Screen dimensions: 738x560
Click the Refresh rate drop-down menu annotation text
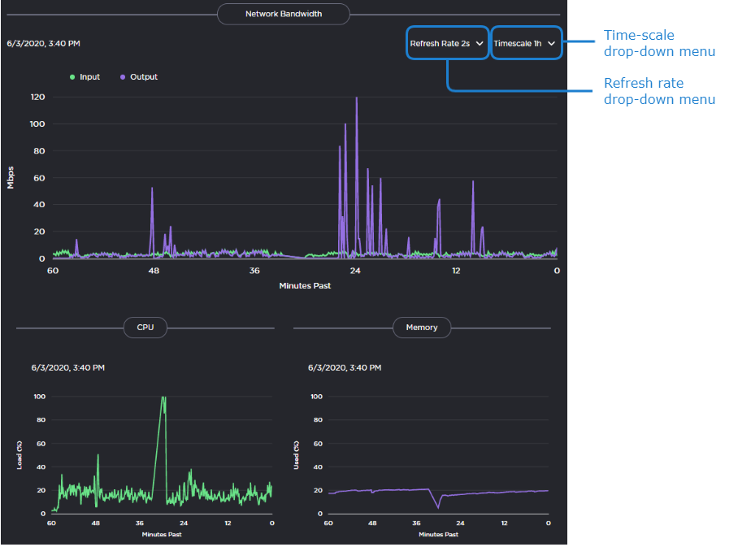[x=658, y=91]
